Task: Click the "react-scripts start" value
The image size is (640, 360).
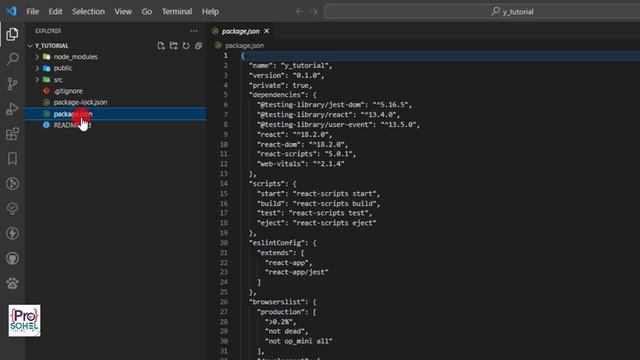Action: click(336, 193)
